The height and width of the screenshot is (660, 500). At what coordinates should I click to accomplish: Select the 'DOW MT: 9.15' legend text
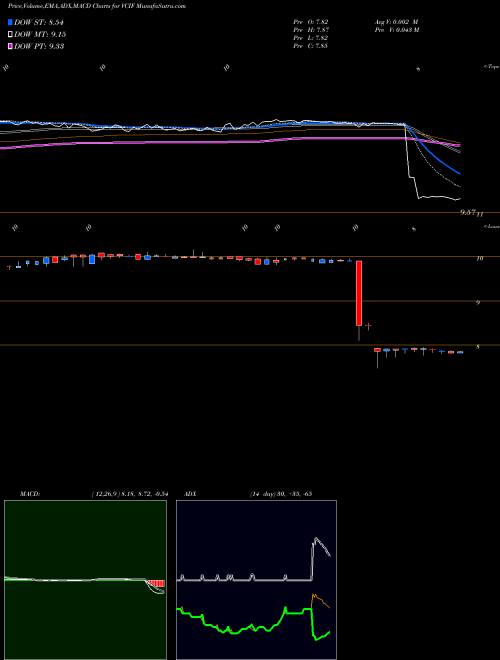[40, 34]
